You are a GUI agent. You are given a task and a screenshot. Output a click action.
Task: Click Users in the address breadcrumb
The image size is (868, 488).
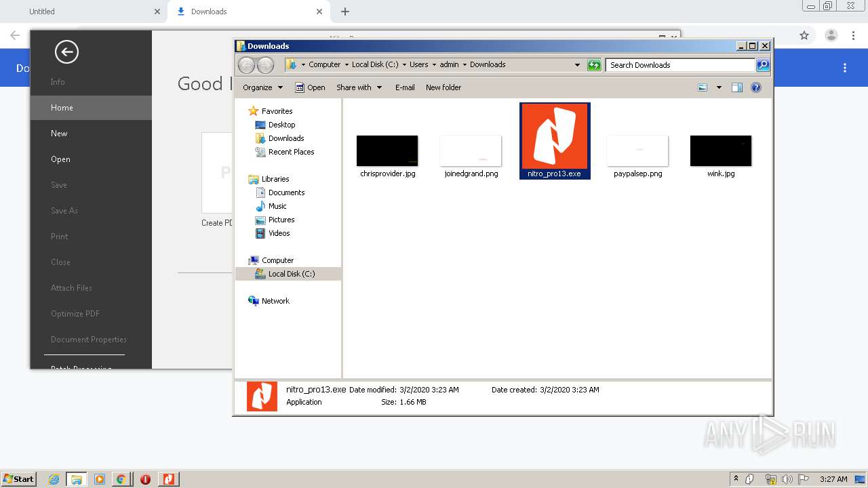418,64
